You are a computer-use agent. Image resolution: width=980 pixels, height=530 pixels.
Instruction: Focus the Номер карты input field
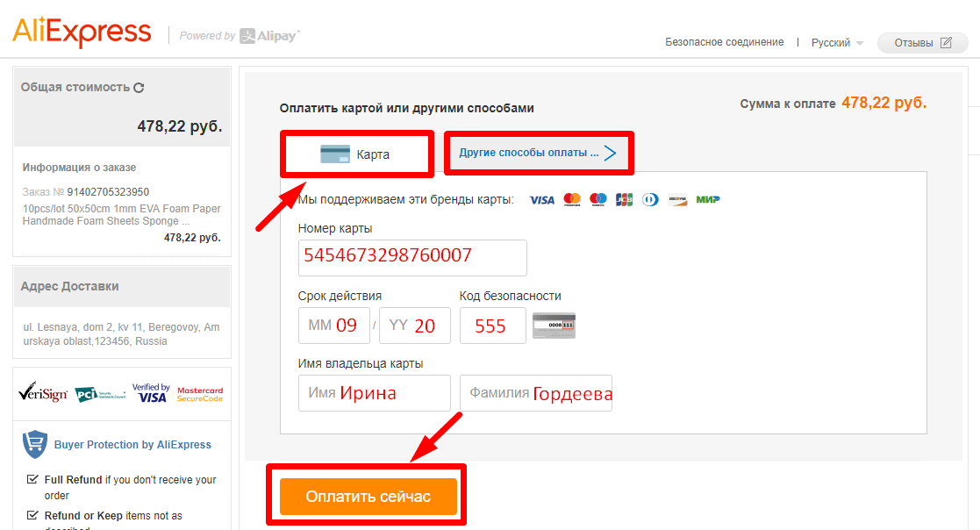tap(412, 257)
